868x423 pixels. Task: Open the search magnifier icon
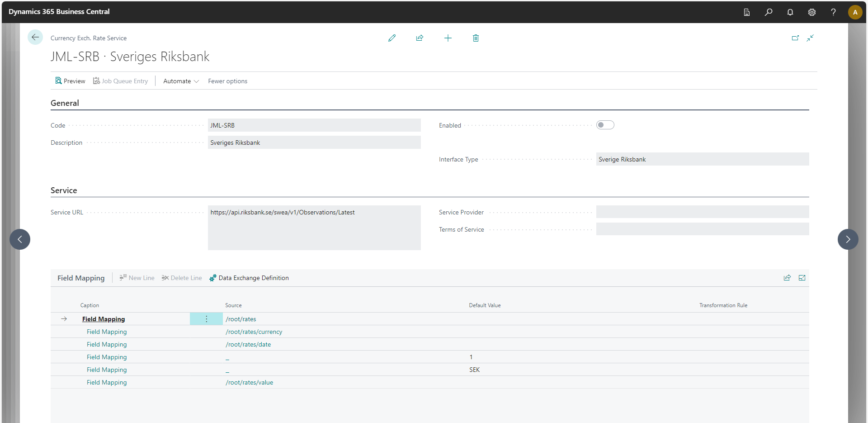coord(768,12)
